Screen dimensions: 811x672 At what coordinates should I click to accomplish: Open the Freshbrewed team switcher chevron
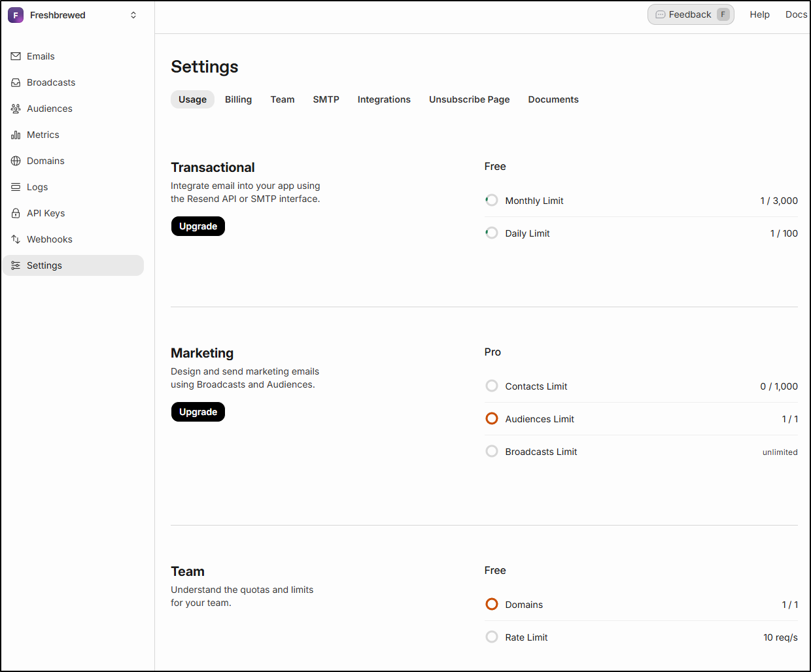point(133,15)
